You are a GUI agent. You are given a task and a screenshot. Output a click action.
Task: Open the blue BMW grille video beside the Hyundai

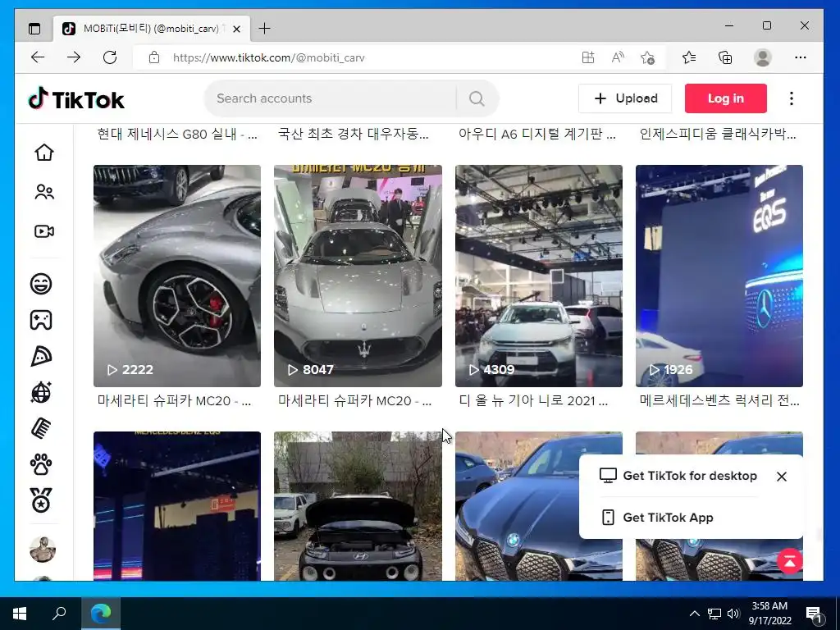(x=539, y=506)
